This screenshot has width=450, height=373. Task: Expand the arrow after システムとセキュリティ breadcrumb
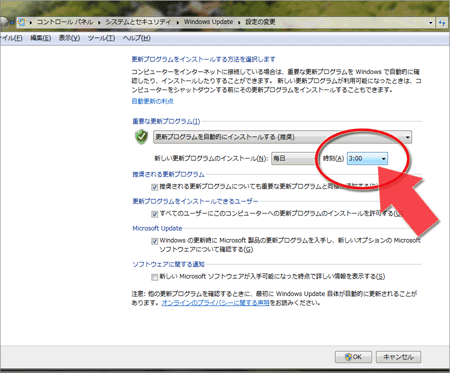tap(178, 22)
